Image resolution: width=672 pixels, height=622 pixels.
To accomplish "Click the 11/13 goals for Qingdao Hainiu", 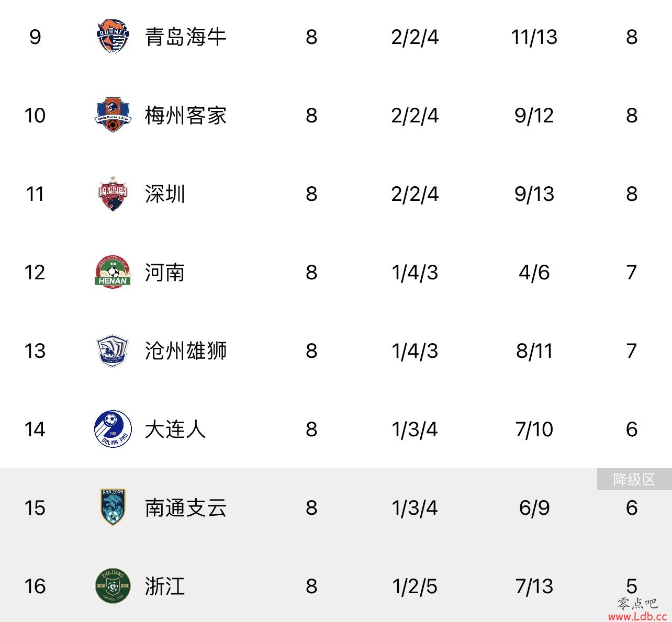I will coord(534,37).
